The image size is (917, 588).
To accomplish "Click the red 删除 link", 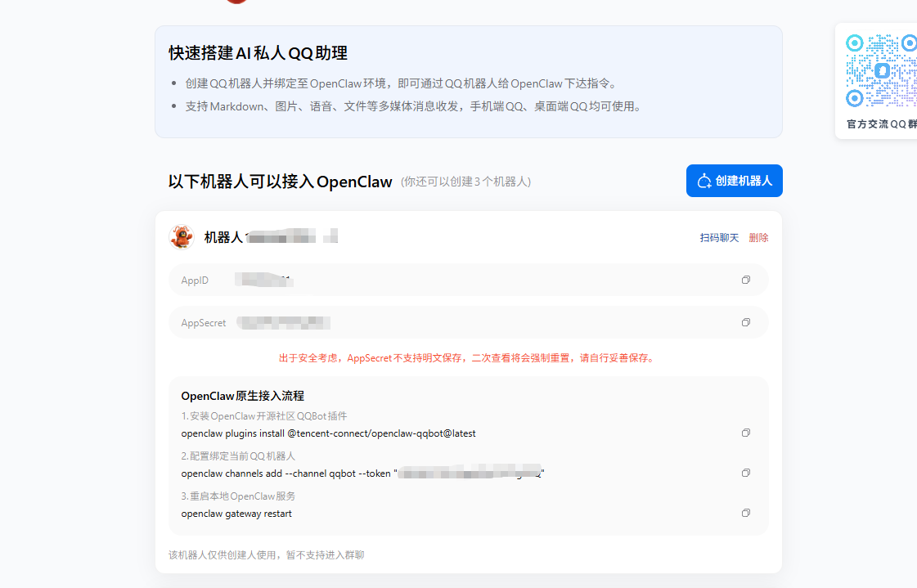I will 758,238.
